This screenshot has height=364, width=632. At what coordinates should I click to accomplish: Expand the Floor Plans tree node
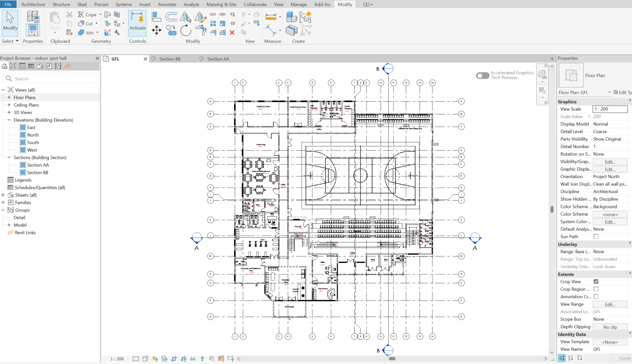click(9, 97)
